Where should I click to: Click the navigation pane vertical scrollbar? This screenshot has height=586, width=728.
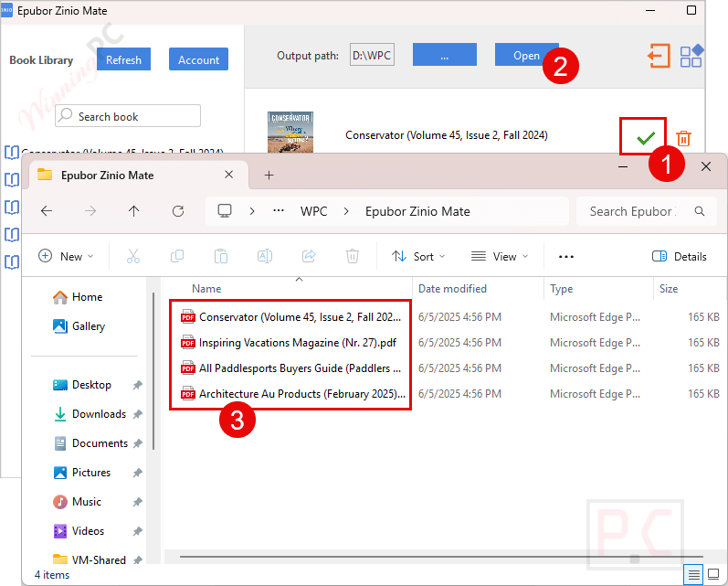coord(153,371)
